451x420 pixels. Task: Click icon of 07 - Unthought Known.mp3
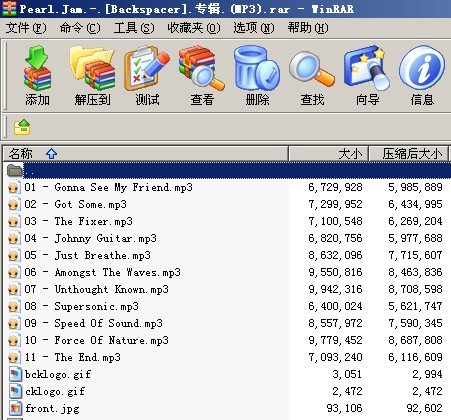click(x=13, y=289)
